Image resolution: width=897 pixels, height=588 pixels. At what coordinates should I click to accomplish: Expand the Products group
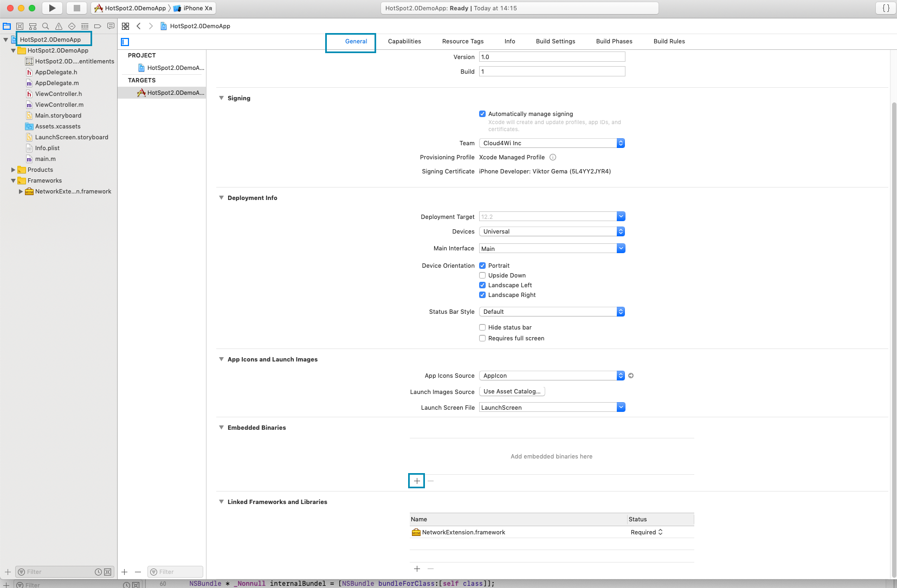pyautogui.click(x=14, y=170)
